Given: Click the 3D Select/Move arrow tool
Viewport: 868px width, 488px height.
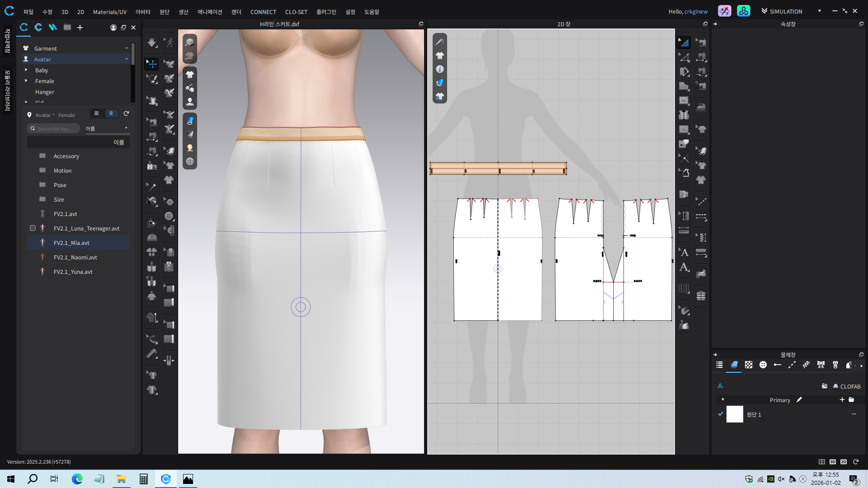Looking at the screenshot, I should [151, 64].
